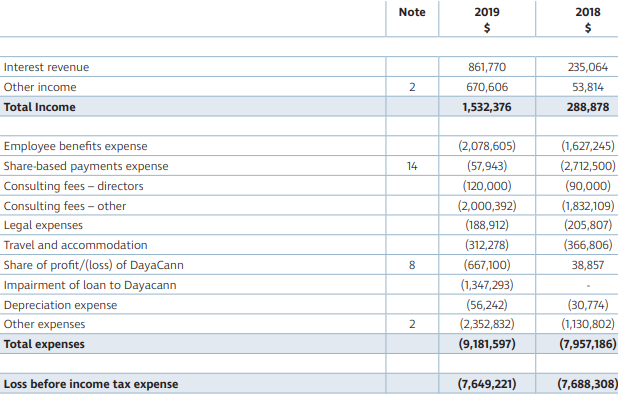Image resolution: width=618 pixels, height=394 pixels.
Task: Click the Interest revenue row label
Action: click(46, 67)
